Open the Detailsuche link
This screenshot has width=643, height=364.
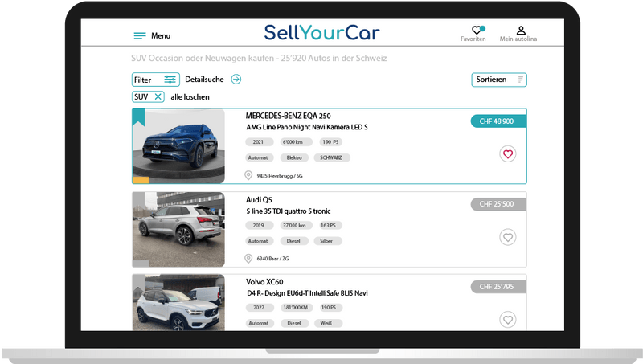tap(203, 80)
